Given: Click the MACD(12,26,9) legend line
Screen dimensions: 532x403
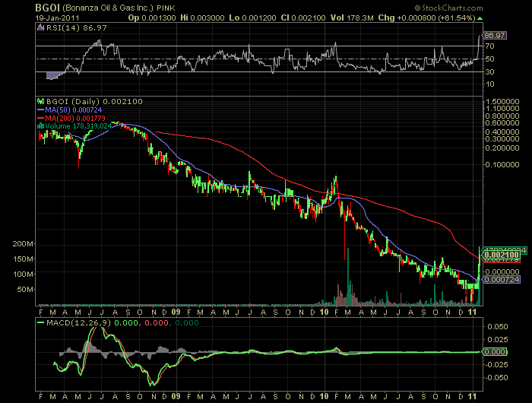Looking at the screenshot, I should pyautogui.click(x=41, y=322).
